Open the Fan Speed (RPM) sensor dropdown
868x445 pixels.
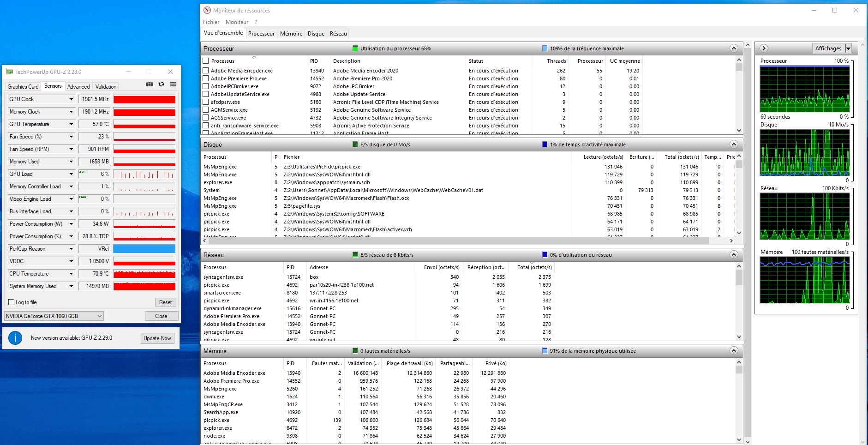click(x=71, y=149)
